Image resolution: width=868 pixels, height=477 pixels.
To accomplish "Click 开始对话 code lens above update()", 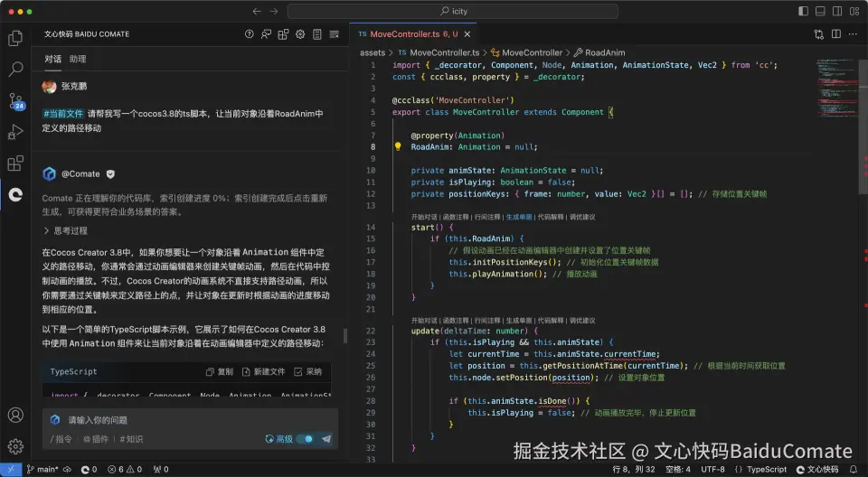I will 424,321.
